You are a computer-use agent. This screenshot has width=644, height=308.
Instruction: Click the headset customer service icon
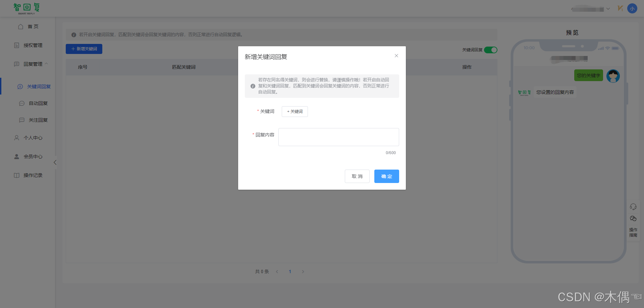634,207
